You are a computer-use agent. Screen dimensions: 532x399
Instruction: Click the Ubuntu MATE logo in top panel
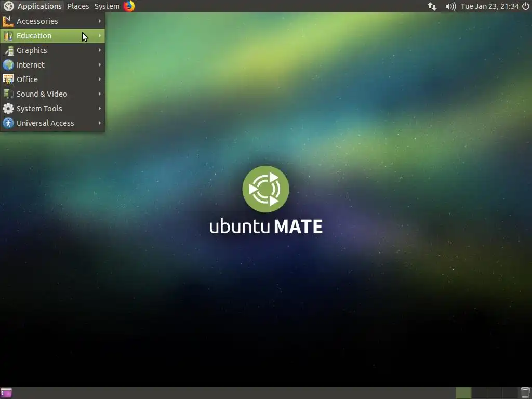pyautogui.click(x=8, y=6)
